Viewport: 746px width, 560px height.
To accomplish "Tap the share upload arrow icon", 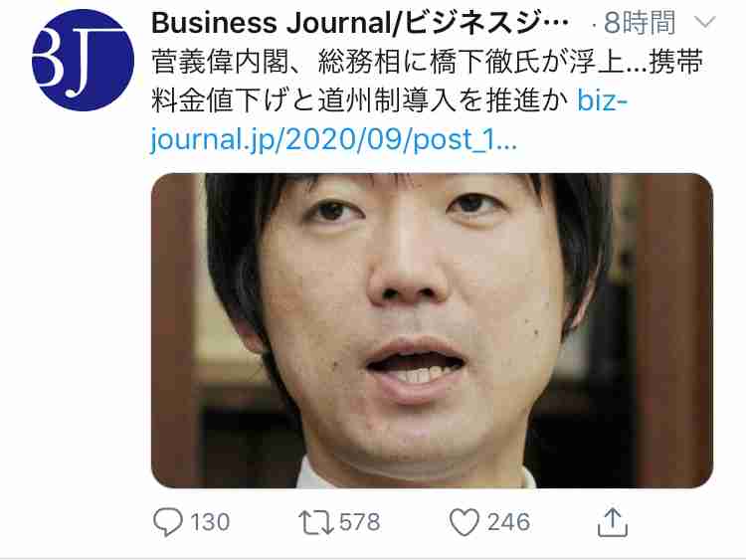I will tap(613, 522).
